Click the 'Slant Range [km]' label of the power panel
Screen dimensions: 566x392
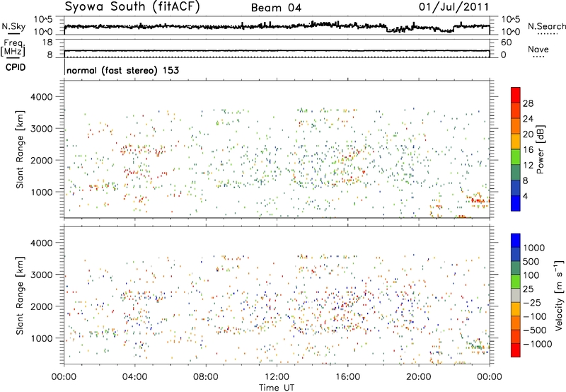click(20, 149)
